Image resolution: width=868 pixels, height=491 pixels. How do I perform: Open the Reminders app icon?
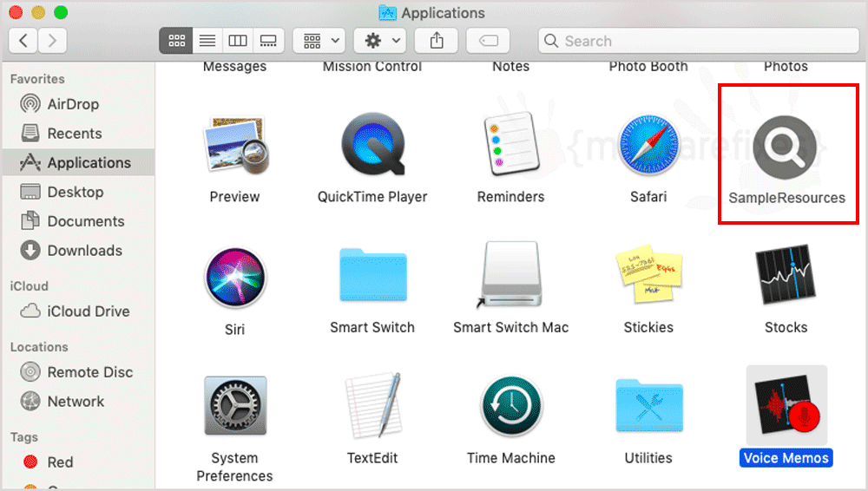point(511,143)
